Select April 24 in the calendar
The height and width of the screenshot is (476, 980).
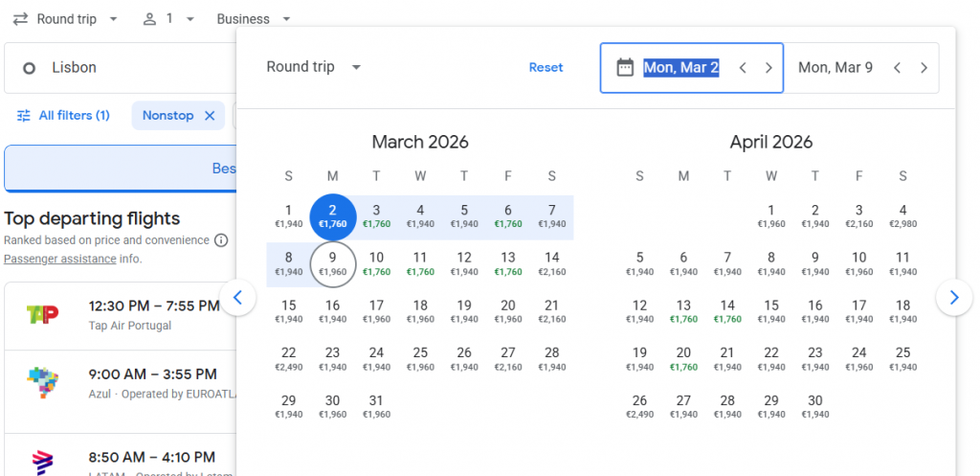[859, 359]
